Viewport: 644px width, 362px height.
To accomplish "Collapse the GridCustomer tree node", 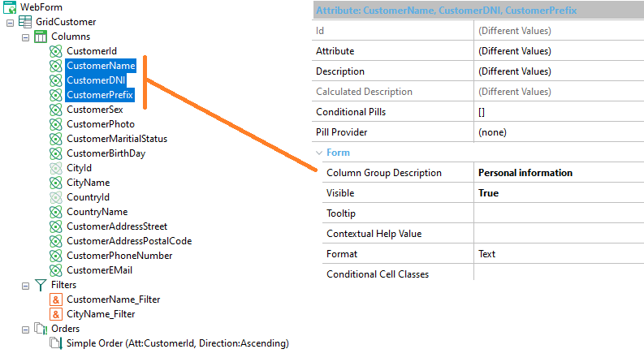I will 11,23.
